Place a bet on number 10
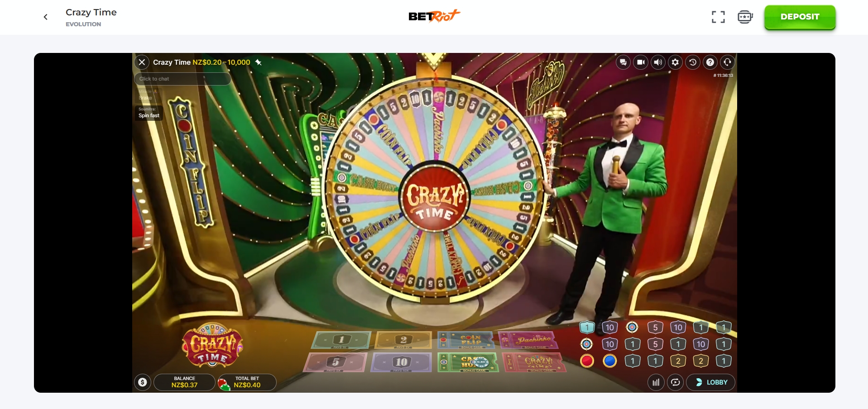Screen dimensions: 868x409 pyautogui.click(x=401, y=362)
